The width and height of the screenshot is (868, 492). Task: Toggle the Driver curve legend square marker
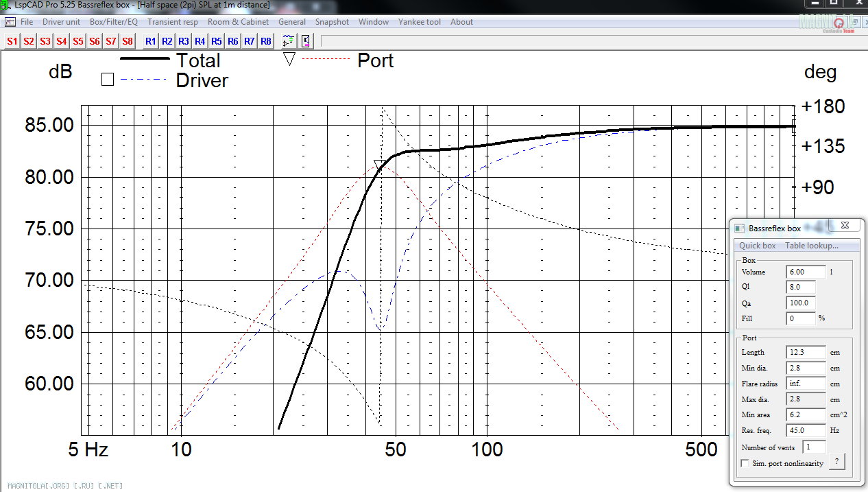pos(107,80)
